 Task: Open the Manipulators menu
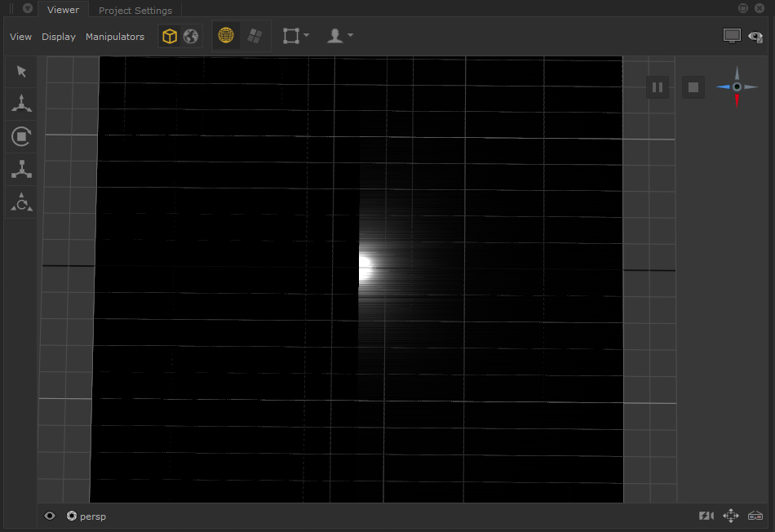click(x=115, y=37)
